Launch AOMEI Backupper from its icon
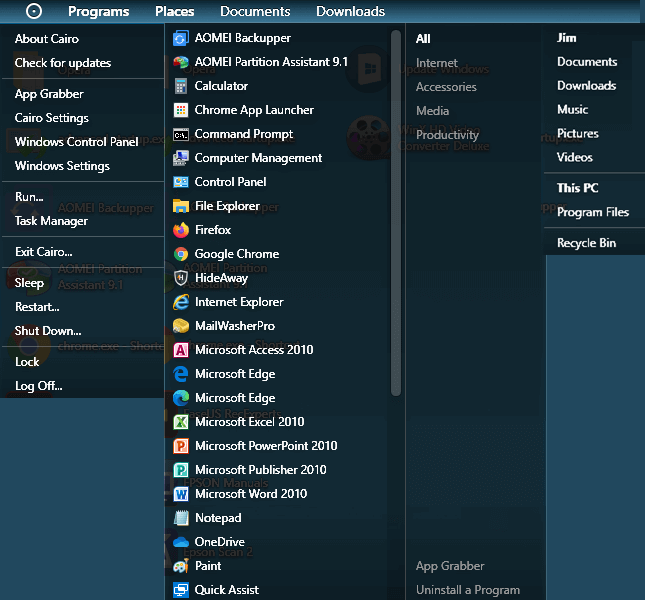This screenshot has height=600, width=645. tap(181, 38)
